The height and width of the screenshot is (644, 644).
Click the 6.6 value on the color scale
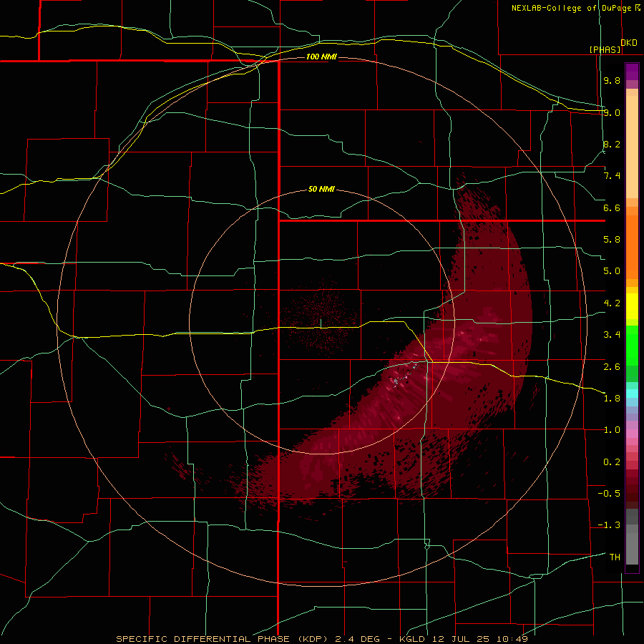point(612,208)
